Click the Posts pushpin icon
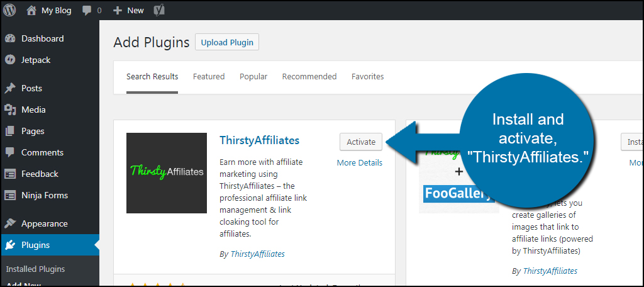This screenshot has width=644, height=287. [x=10, y=88]
